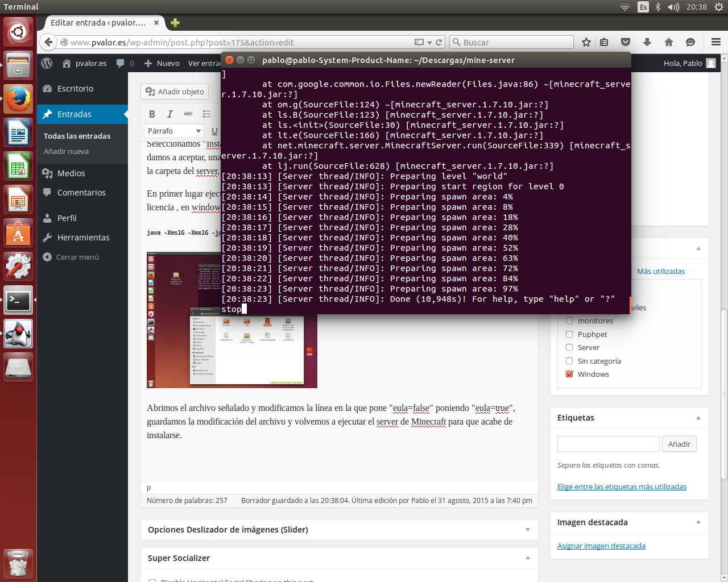This screenshot has width=728, height=582.
Task: Click Nuevo in admin bar
Action: click(x=162, y=63)
